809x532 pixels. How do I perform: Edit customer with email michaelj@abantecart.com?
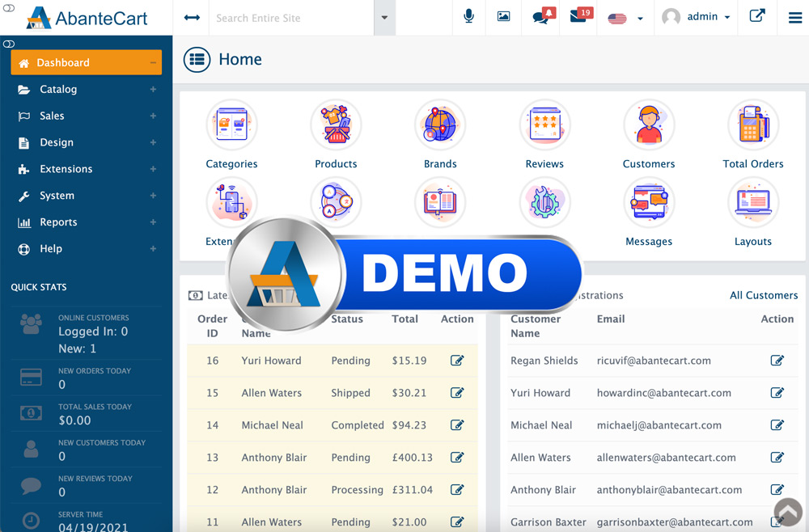pos(777,425)
